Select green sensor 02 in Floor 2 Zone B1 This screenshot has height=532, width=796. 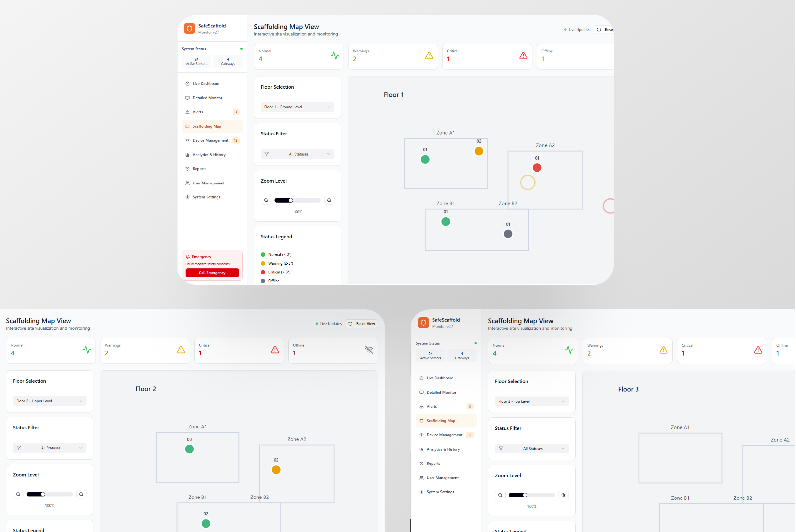(206, 524)
